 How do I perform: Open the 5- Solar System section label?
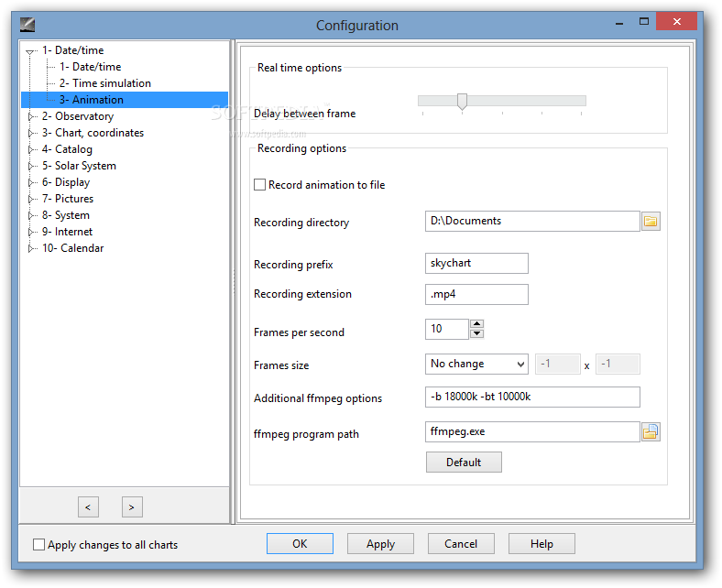[79, 166]
